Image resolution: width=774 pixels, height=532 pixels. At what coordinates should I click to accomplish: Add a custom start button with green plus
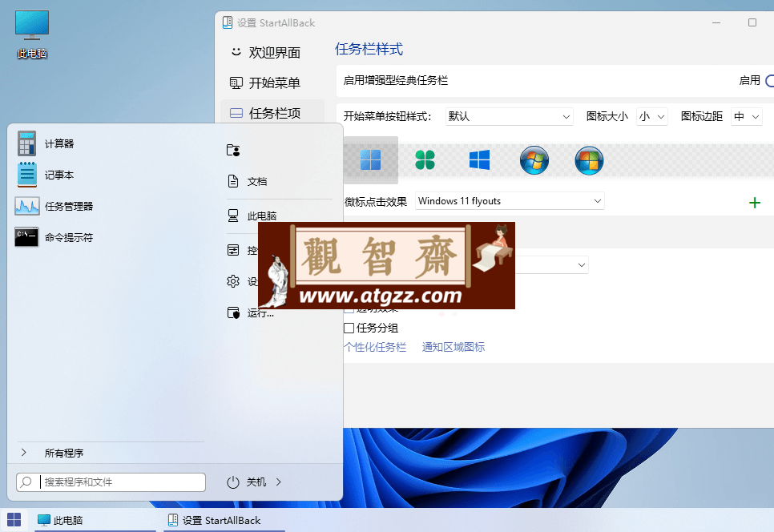[x=754, y=203]
